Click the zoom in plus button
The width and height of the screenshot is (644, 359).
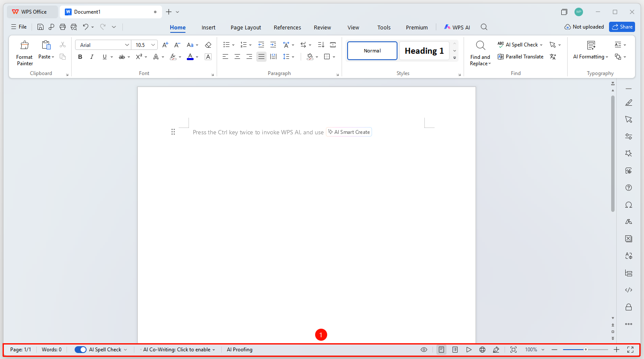point(617,350)
